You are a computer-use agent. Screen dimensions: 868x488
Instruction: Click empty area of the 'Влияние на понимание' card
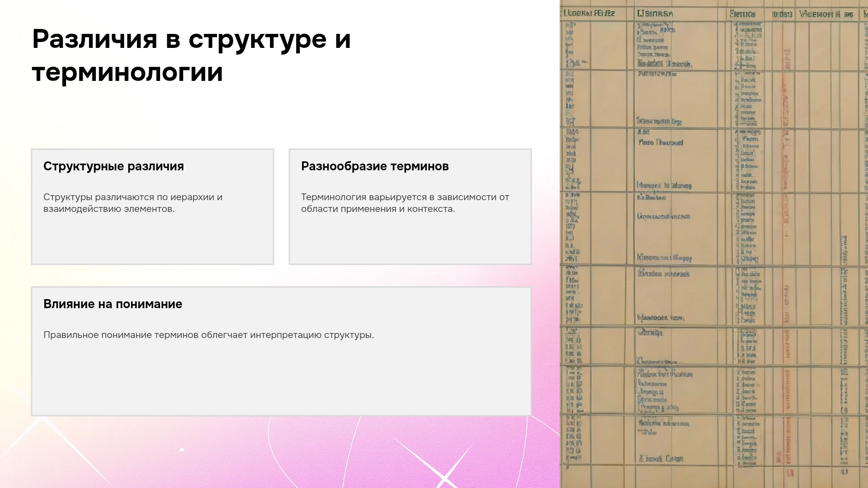281,380
